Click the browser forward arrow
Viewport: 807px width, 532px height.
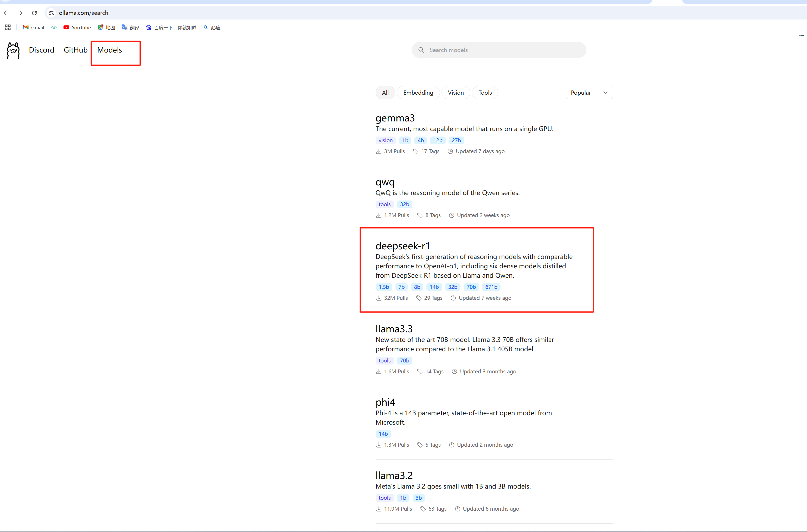[20, 13]
